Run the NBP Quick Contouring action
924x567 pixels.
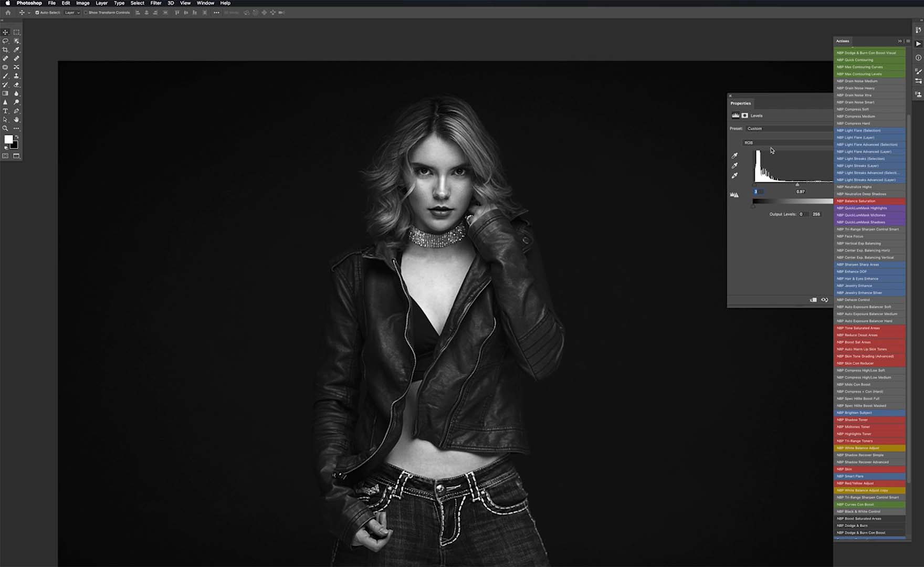pos(869,60)
